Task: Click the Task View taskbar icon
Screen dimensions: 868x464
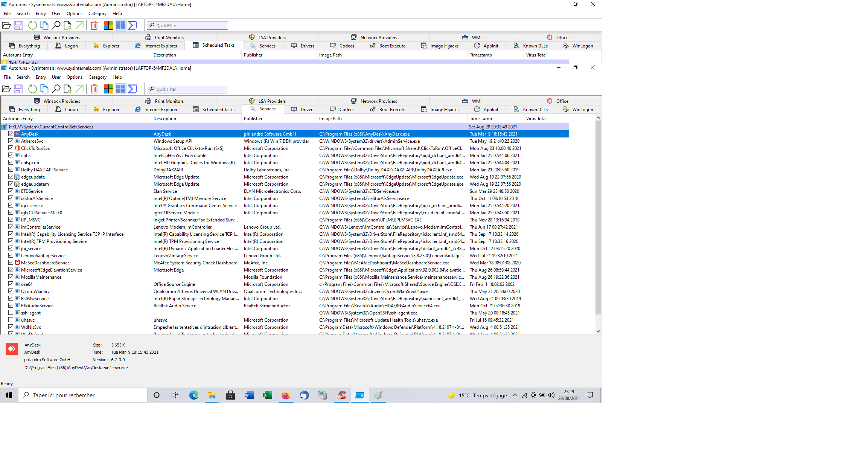Action: click(175, 395)
